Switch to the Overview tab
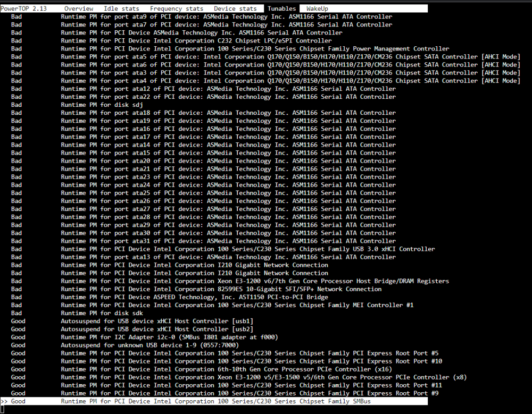Viewport: 532px width, 414px height. point(78,9)
